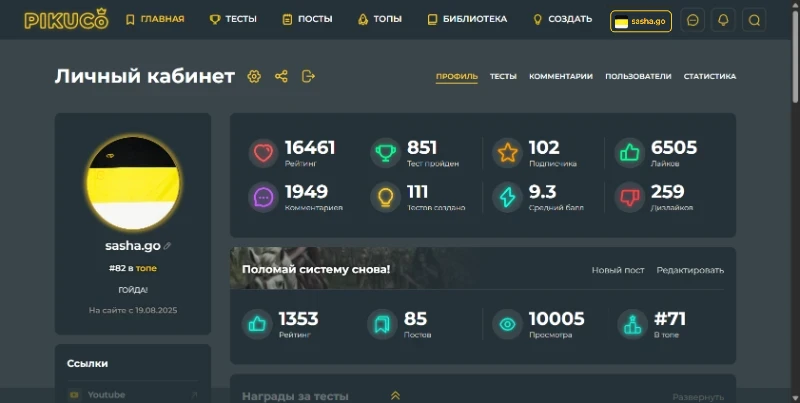Open profile settings gear icon
800x403 pixels.
(254, 77)
